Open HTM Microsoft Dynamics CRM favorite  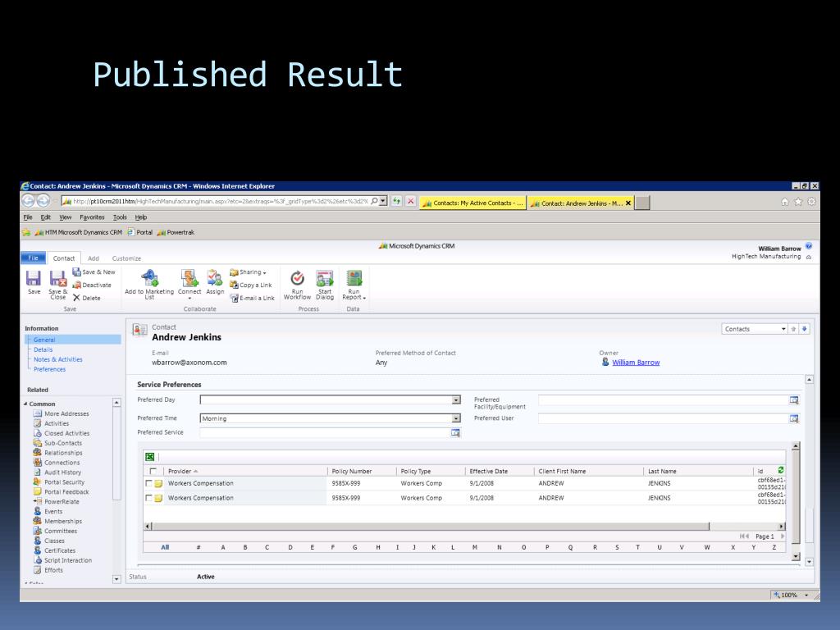point(78,232)
